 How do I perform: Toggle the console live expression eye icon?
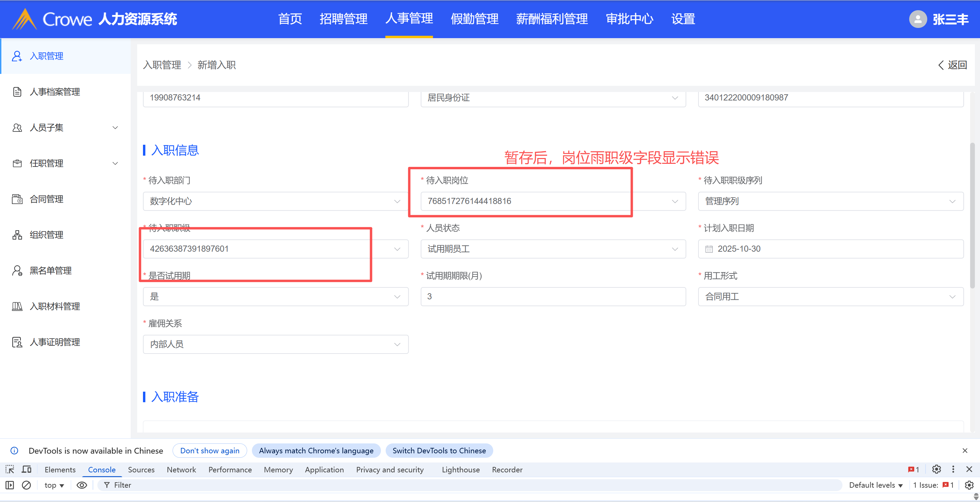[x=82, y=485]
